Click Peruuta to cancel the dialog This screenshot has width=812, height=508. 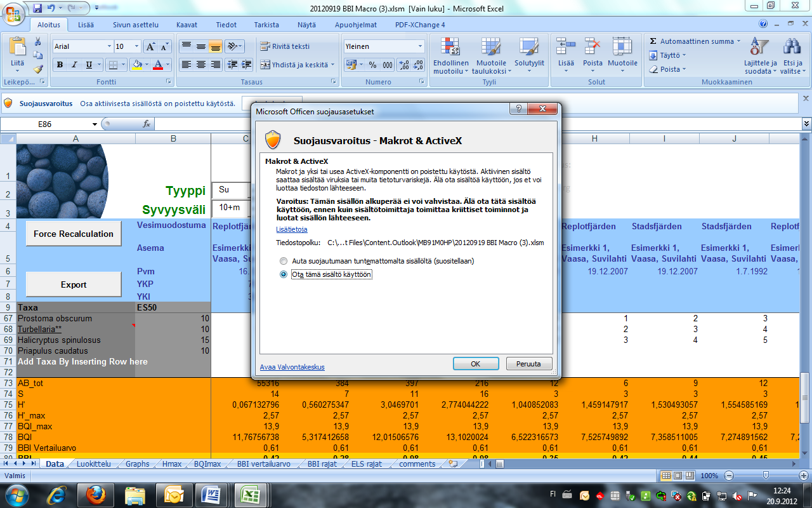[529, 364]
